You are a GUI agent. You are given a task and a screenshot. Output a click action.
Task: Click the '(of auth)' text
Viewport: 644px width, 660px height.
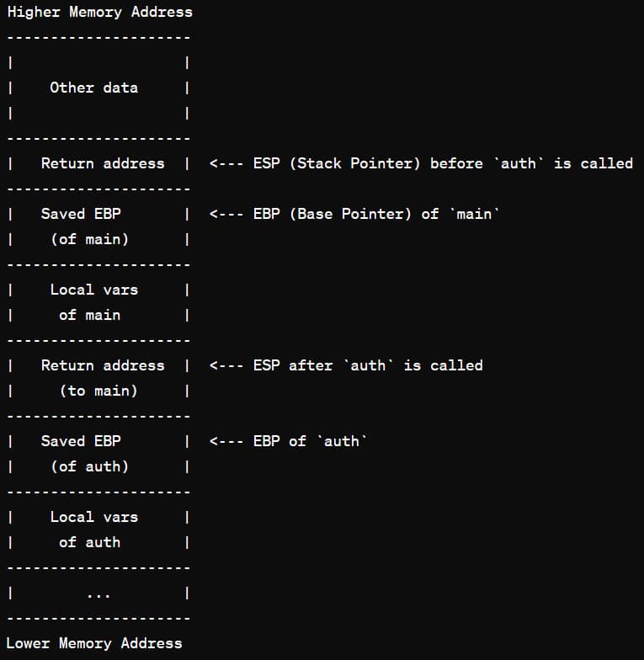click(89, 466)
